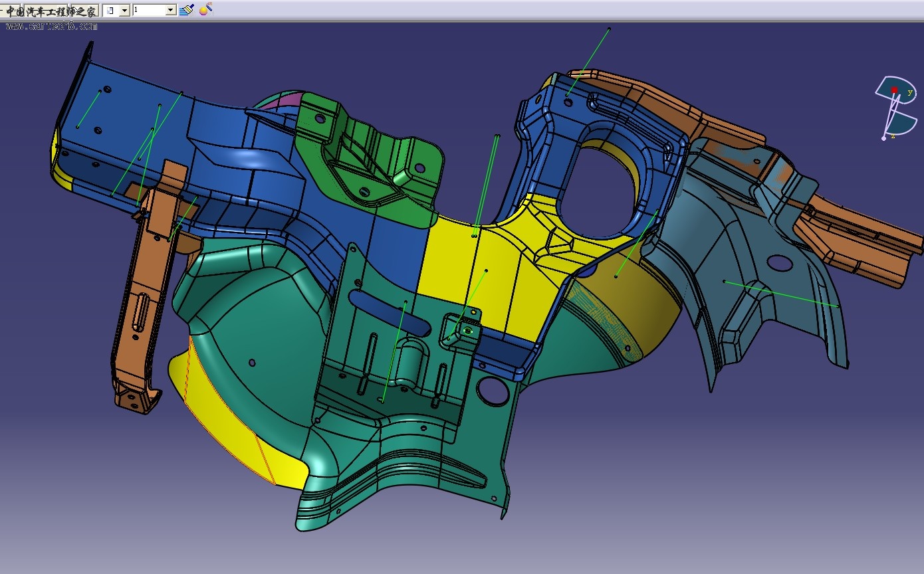Open the graphic properties wizard sphere icon

click(205, 9)
